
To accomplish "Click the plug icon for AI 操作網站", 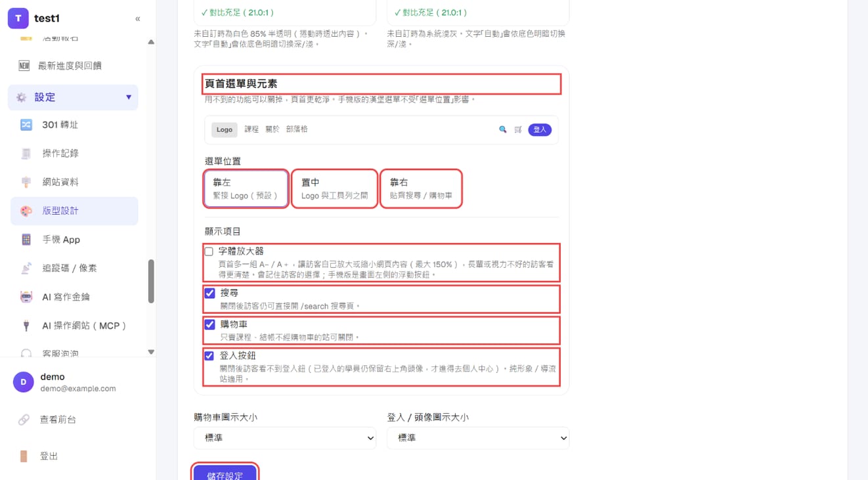I will point(26,326).
